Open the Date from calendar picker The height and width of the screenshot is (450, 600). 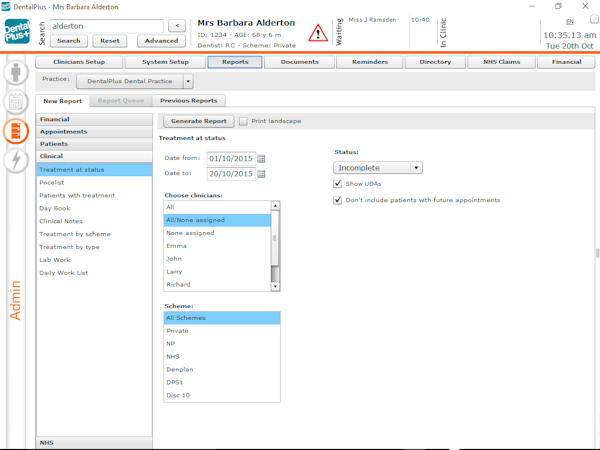click(261, 158)
